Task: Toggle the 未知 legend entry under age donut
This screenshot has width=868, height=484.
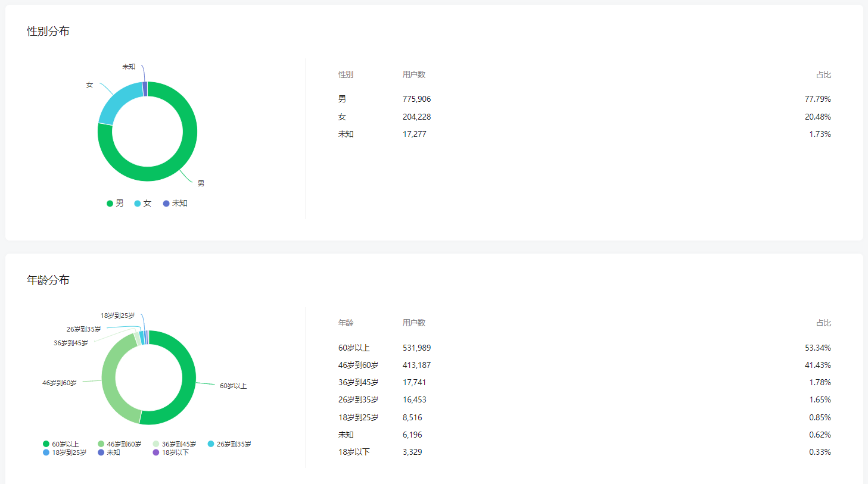Action: [x=109, y=452]
